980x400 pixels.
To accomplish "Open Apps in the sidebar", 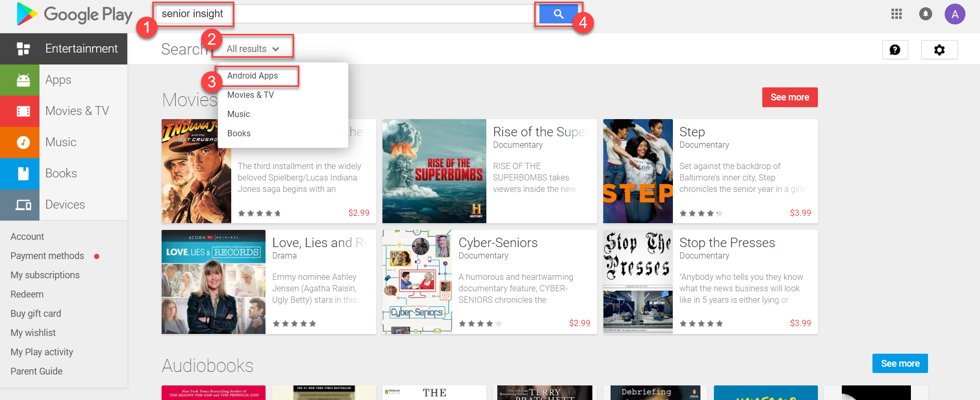I will tap(63, 80).
